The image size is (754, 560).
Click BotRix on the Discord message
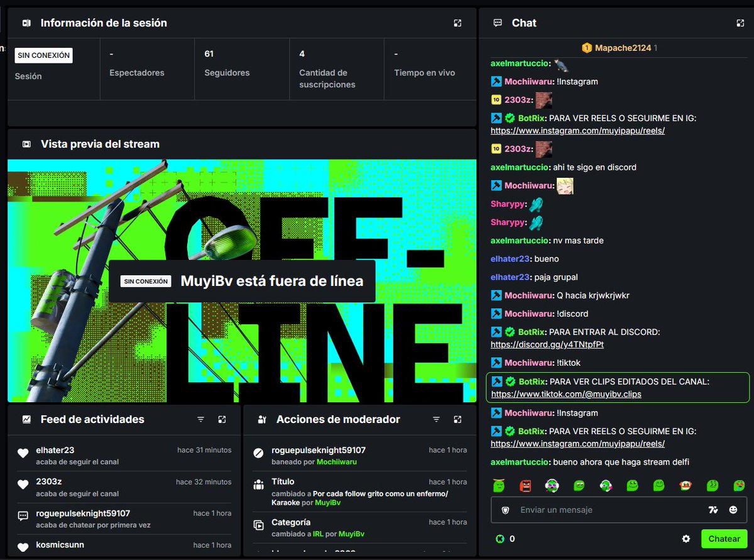pyautogui.click(x=532, y=332)
